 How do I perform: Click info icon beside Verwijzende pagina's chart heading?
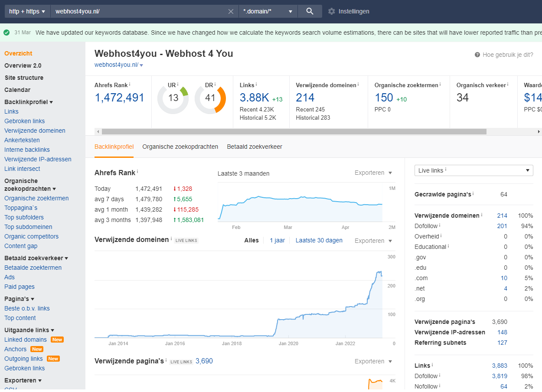point(166,360)
